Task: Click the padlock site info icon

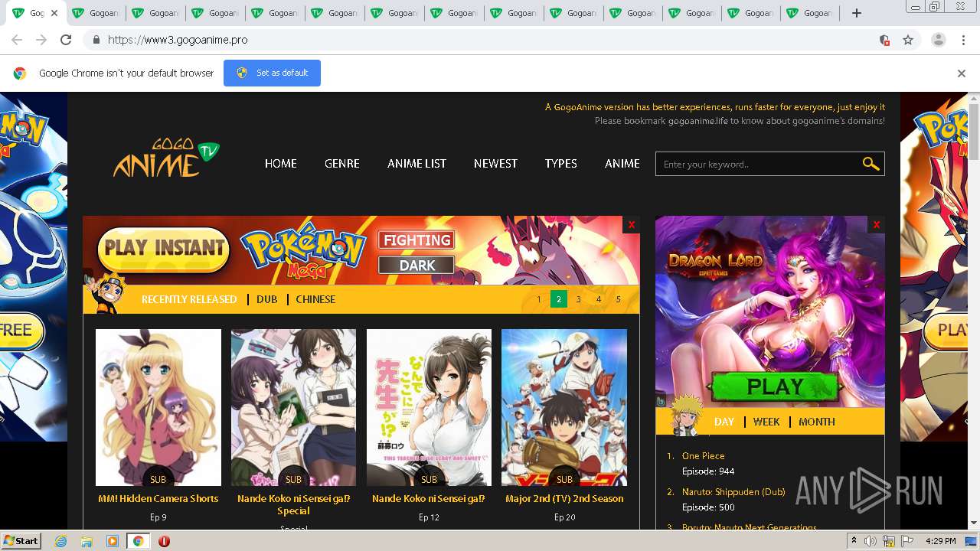Action: 96,40
